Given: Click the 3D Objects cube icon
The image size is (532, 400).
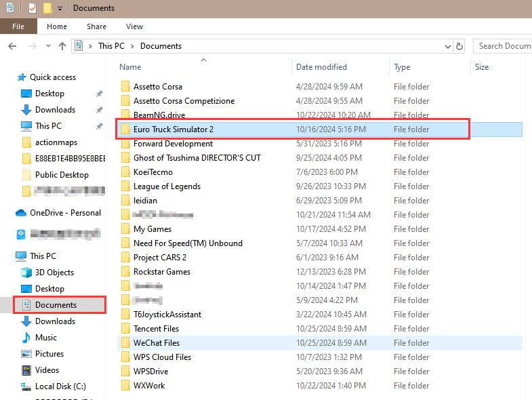Looking at the screenshot, I should 26,273.
